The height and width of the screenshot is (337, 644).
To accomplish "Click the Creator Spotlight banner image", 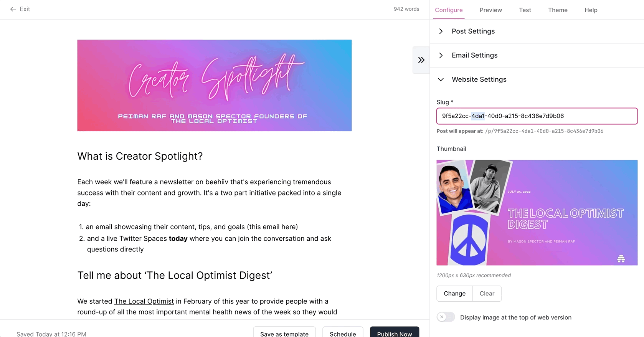I will coord(215,86).
